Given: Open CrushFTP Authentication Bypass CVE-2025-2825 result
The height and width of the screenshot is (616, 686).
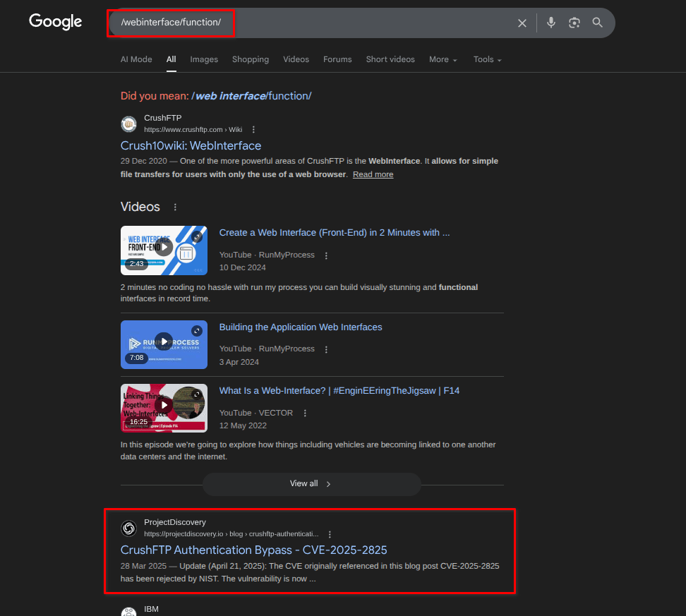Looking at the screenshot, I should click(x=254, y=550).
